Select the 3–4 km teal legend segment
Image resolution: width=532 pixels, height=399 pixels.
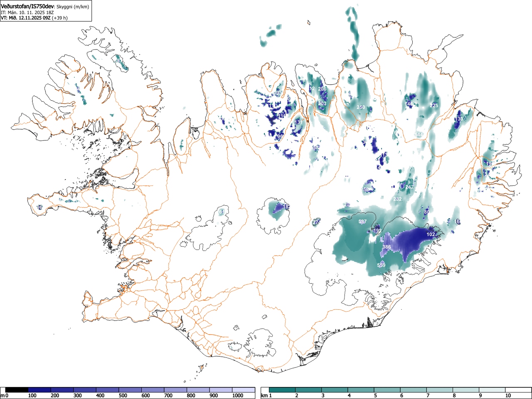tap(335, 390)
